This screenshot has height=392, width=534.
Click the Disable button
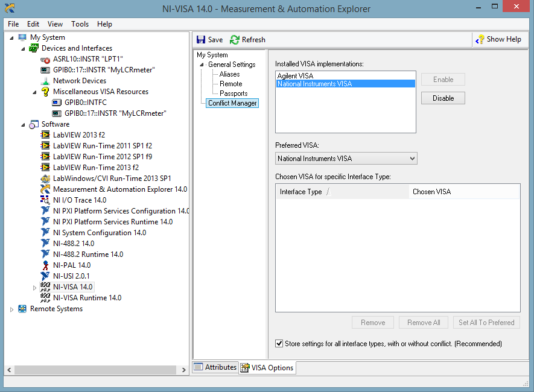[x=443, y=98]
